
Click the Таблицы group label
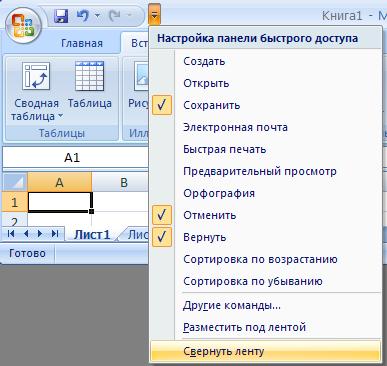click(62, 133)
